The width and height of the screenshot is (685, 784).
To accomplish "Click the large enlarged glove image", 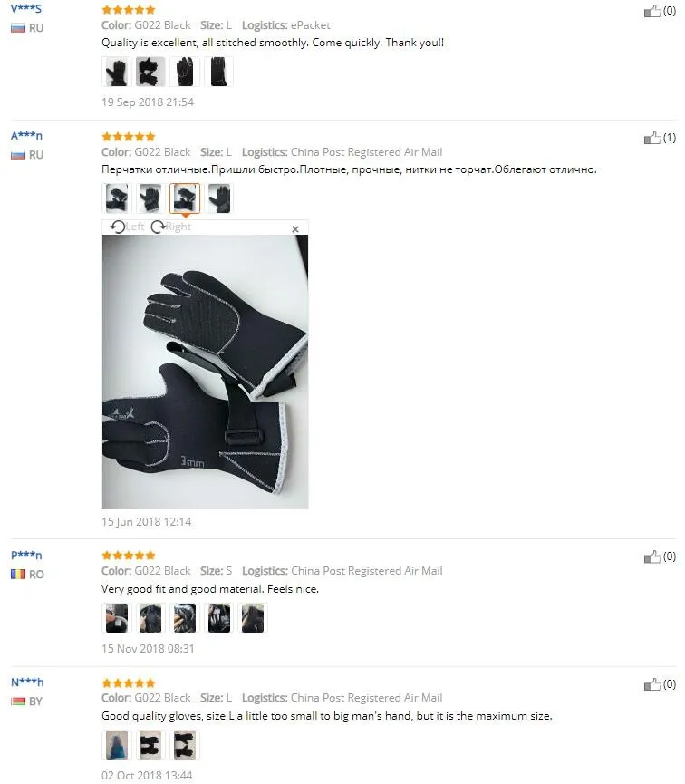I will (205, 372).
